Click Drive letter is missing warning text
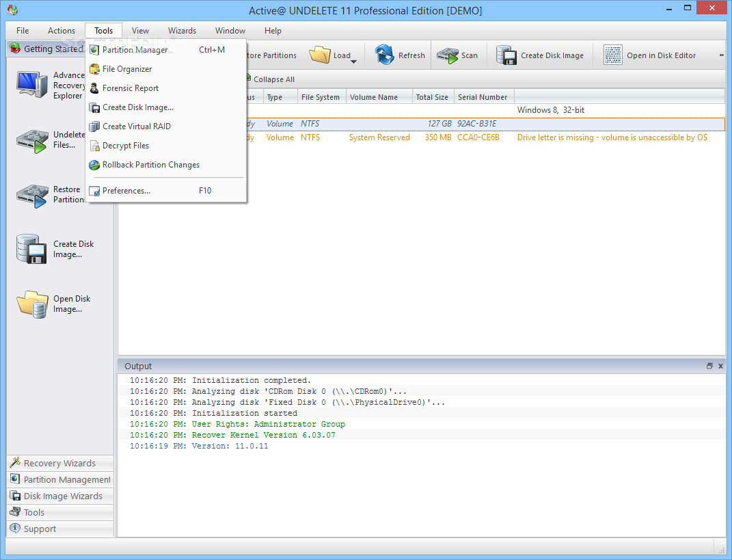Viewport: 732px width, 560px height. [612, 137]
